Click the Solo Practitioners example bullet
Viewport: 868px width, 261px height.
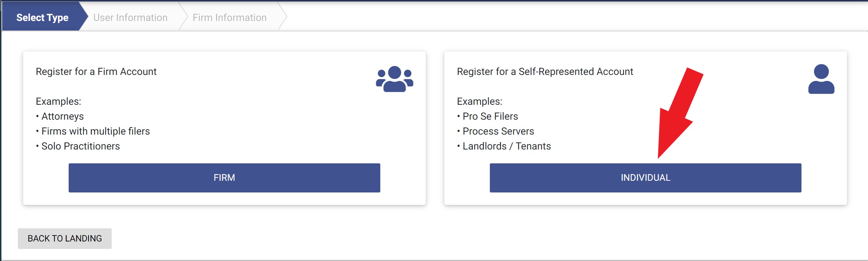point(78,146)
